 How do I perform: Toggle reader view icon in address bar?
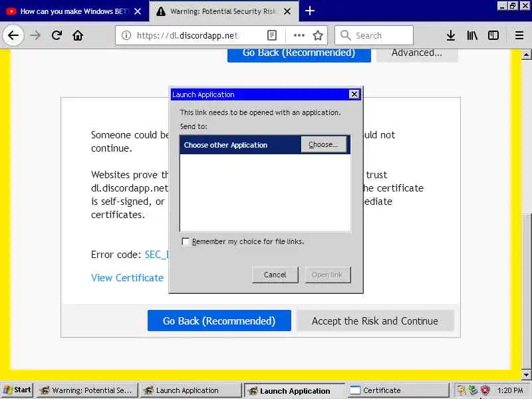click(272, 35)
